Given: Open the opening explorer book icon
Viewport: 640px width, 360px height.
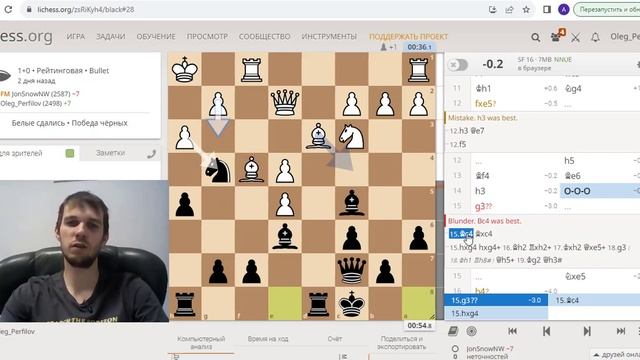Looking at the screenshot, I should (x=453, y=331).
